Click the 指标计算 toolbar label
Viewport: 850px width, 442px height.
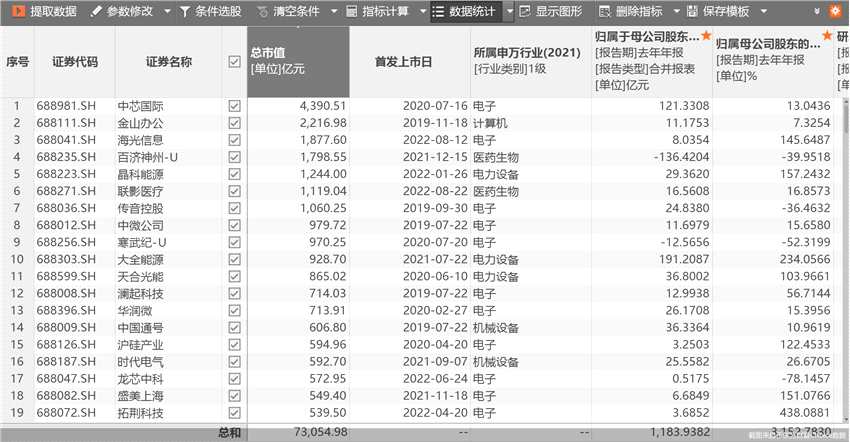coord(385,11)
